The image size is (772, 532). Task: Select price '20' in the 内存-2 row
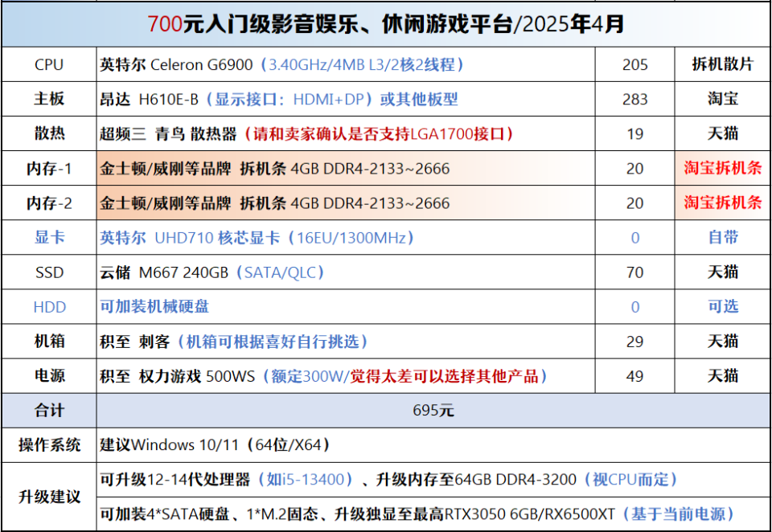(634, 203)
